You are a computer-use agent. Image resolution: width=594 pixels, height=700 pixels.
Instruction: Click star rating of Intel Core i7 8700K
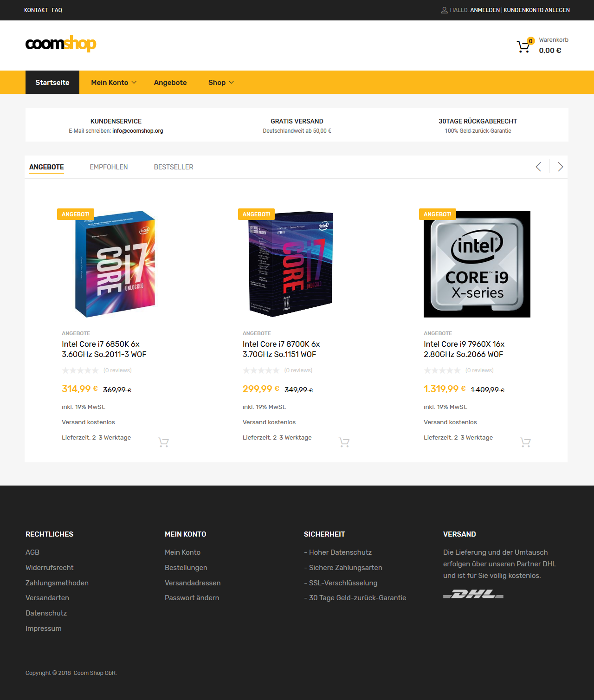(x=261, y=370)
